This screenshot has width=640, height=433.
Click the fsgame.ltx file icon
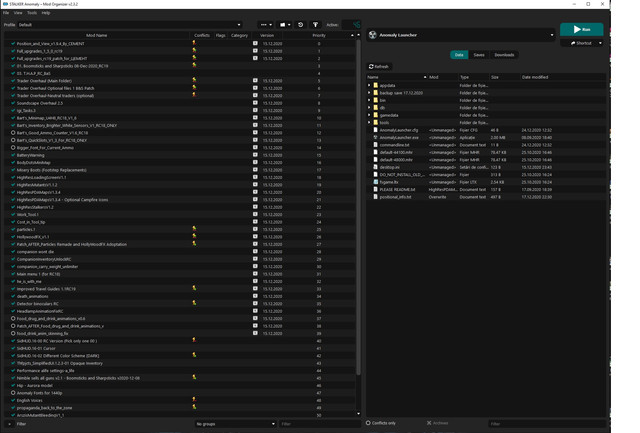(376, 182)
